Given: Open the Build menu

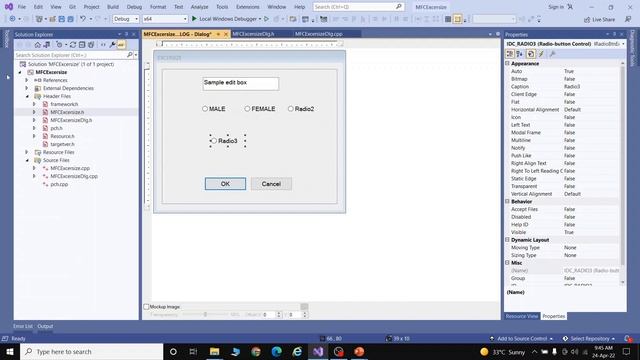Looking at the screenshot, I should pos(113,7).
